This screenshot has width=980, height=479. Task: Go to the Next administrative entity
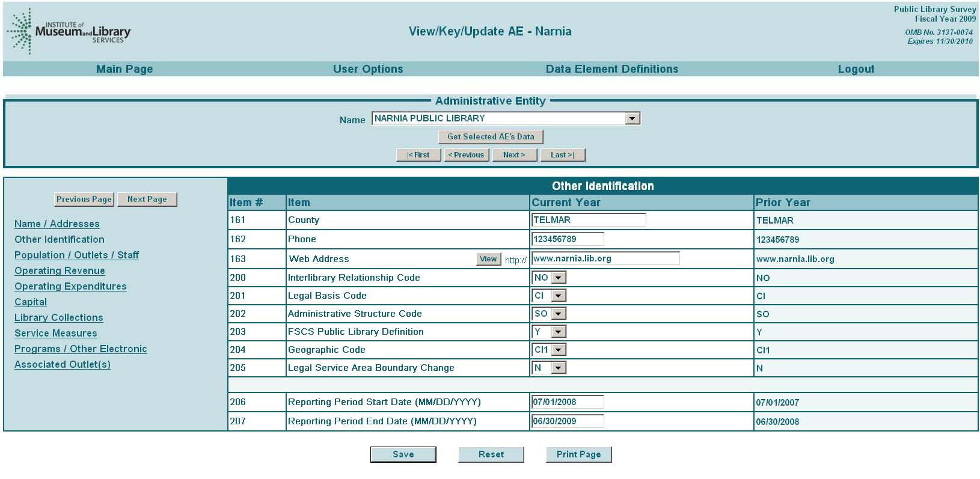(515, 155)
